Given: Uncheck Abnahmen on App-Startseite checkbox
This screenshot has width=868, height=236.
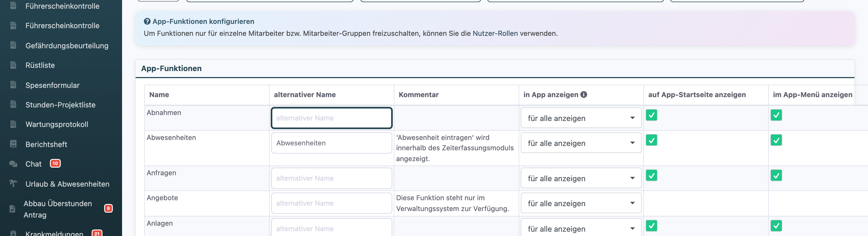Looking at the screenshot, I should [x=651, y=115].
